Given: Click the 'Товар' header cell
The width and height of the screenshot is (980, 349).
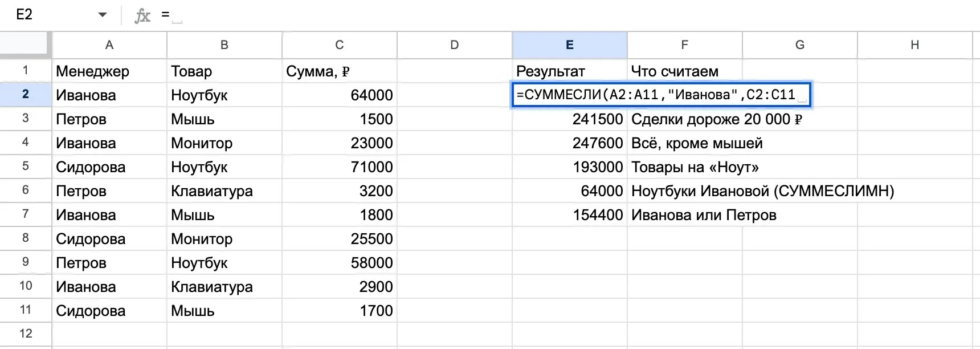Looking at the screenshot, I should click(224, 71).
